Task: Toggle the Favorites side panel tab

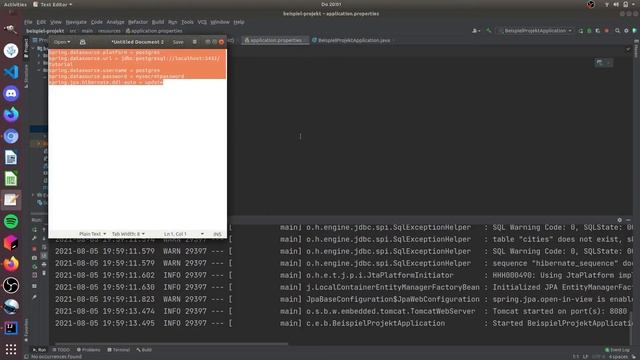Action: click(26, 330)
